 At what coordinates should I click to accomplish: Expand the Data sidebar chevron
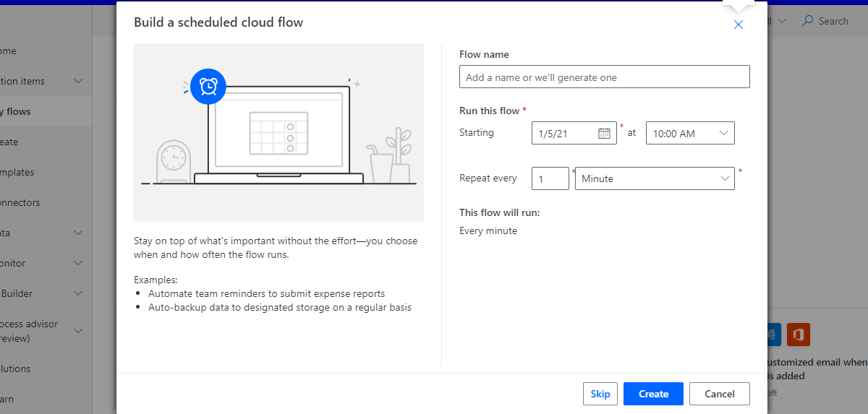[x=78, y=233]
